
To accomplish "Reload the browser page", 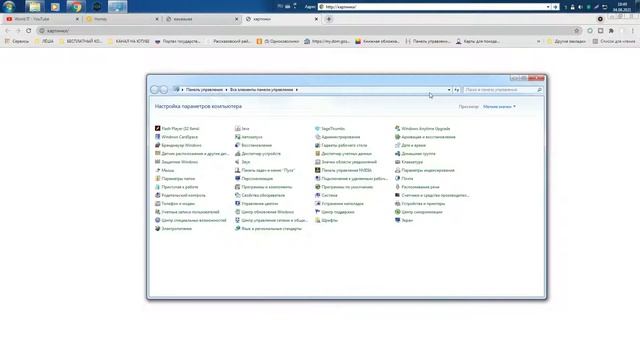I will [29, 31].
